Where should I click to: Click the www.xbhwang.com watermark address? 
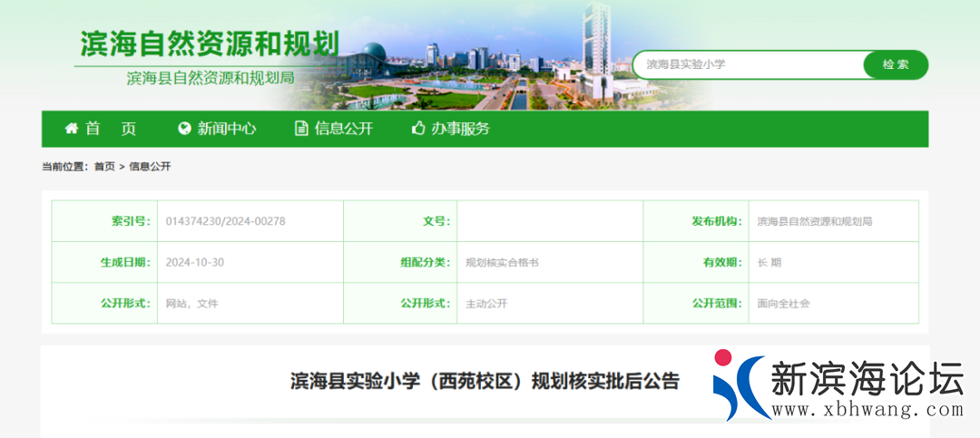(x=867, y=411)
